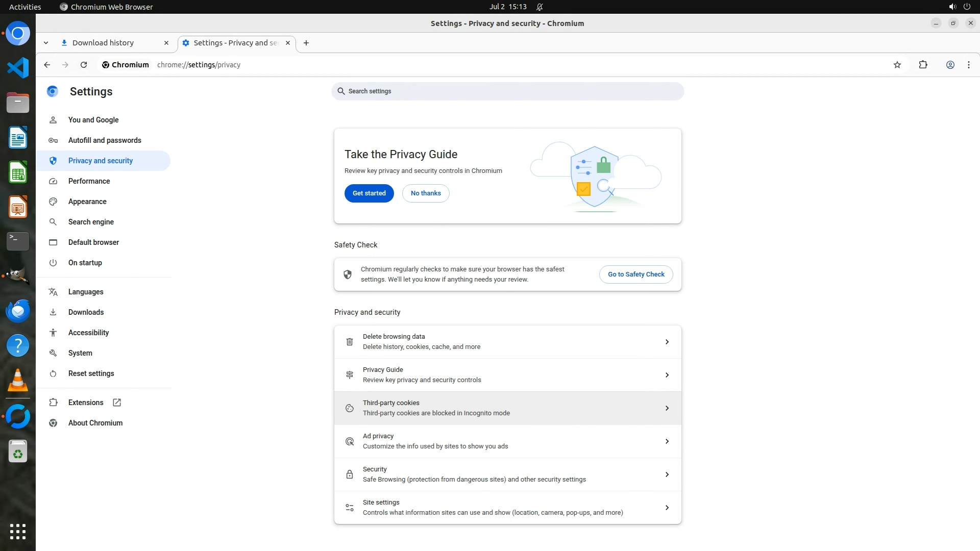Bookmark this page with the star icon
980x551 pixels.
point(897,65)
